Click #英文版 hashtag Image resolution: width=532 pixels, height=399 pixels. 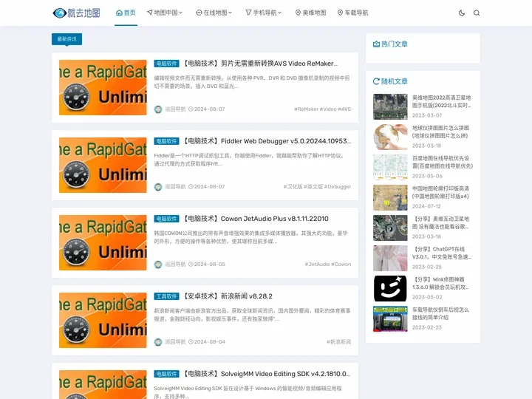point(313,187)
